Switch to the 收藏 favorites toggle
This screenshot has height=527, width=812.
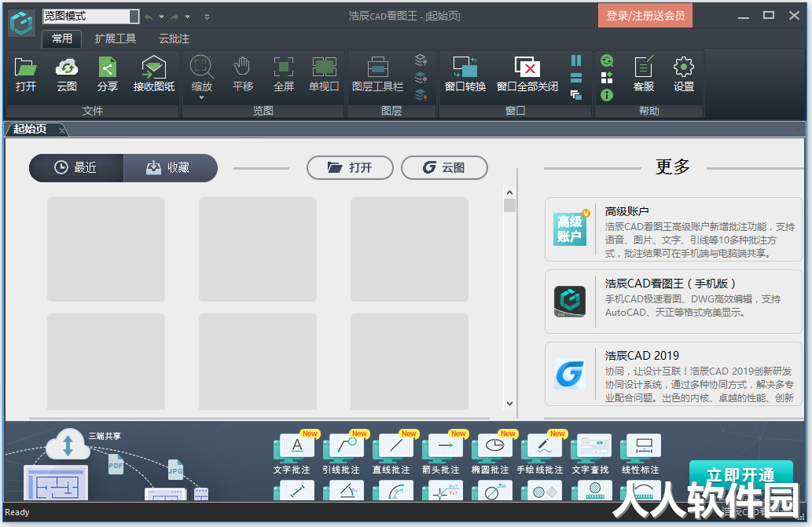(171, 167)
